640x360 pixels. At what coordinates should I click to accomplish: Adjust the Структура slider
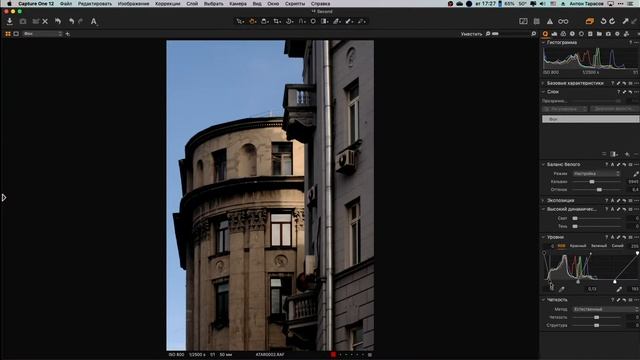coord(596,325)
